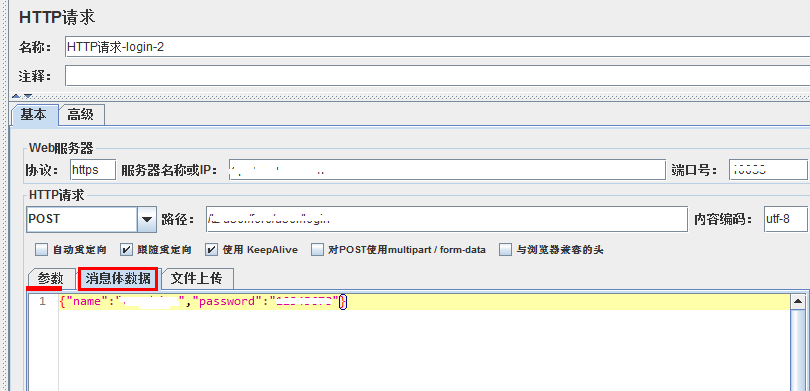Image resolution: width=810 pixels, height=391 pixels.
Task: Enable multipart / form-data for POST
Action: click(317, 250)
